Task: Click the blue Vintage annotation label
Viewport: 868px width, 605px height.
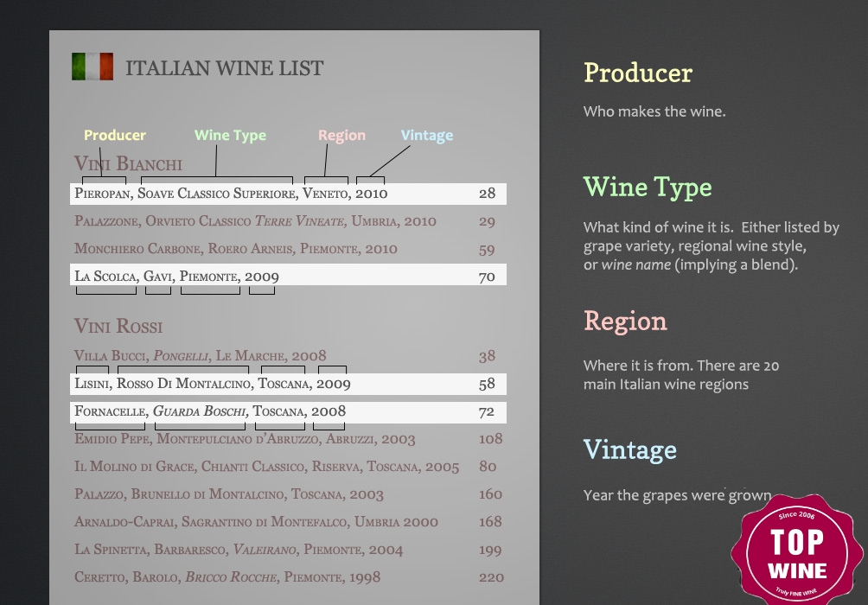Action: pyautogui.click(x=427, y=136)
